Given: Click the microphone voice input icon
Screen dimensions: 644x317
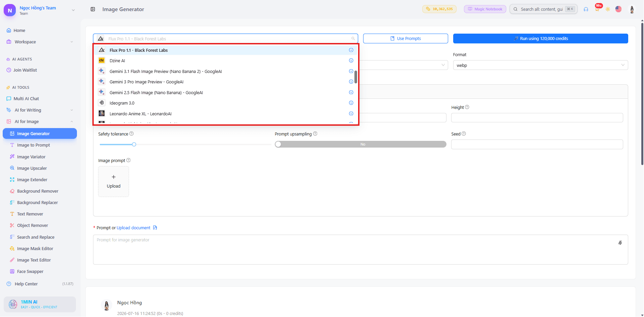Looking at the screenshot, I should [x=620, y=243].
